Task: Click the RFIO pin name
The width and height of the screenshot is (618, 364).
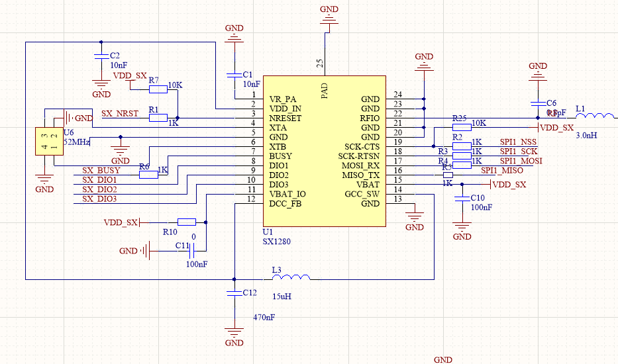Action: (370, 118)
